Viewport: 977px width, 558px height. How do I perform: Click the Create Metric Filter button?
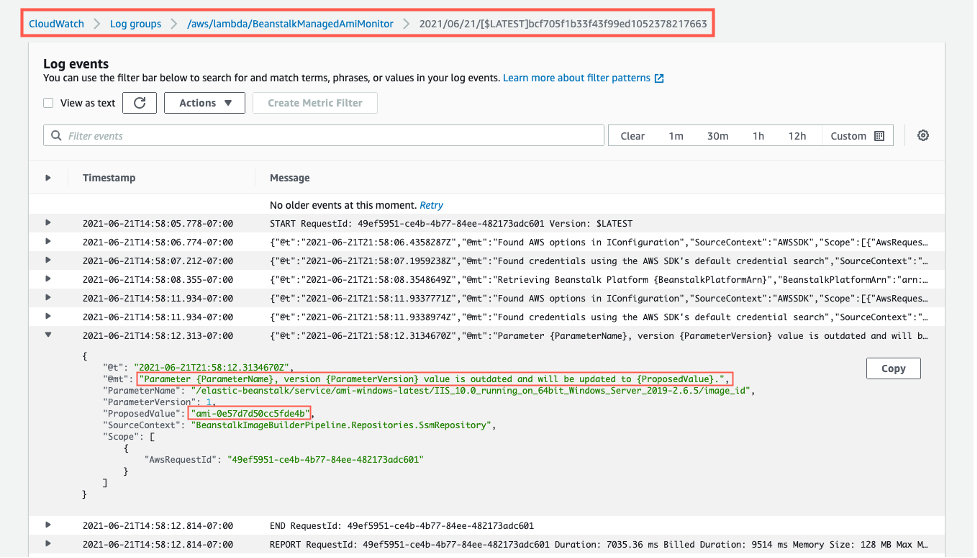(x=315, y=103)
